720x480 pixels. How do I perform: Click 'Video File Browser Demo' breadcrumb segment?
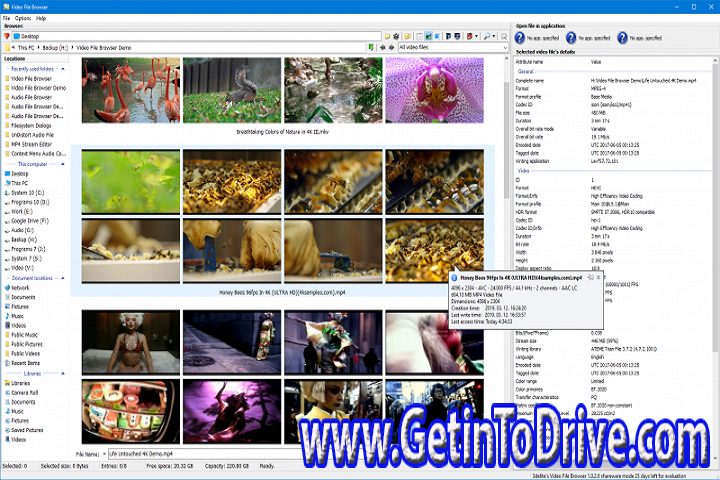[104, 47]
